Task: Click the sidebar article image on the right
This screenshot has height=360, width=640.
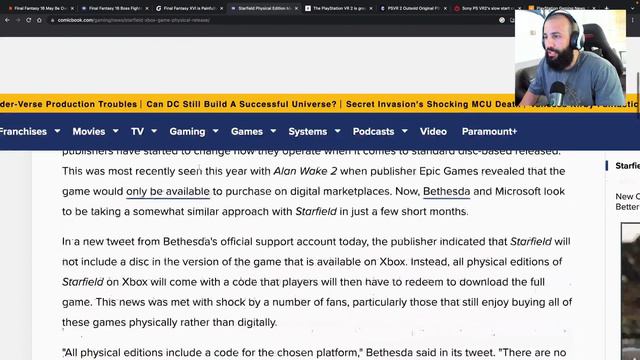Action: click(631, 291)
